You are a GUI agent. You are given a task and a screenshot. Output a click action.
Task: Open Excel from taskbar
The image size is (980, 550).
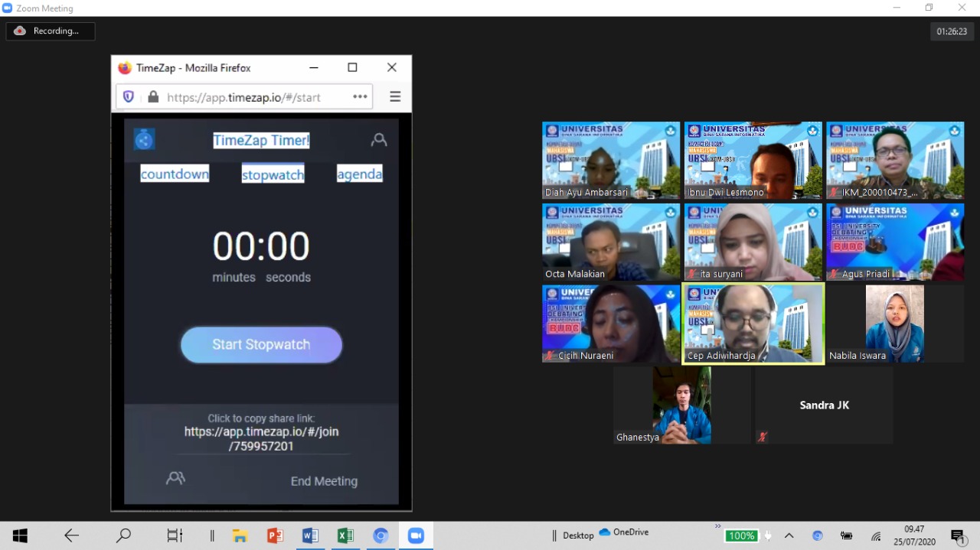pyautogui.click(x=345, y=536)
